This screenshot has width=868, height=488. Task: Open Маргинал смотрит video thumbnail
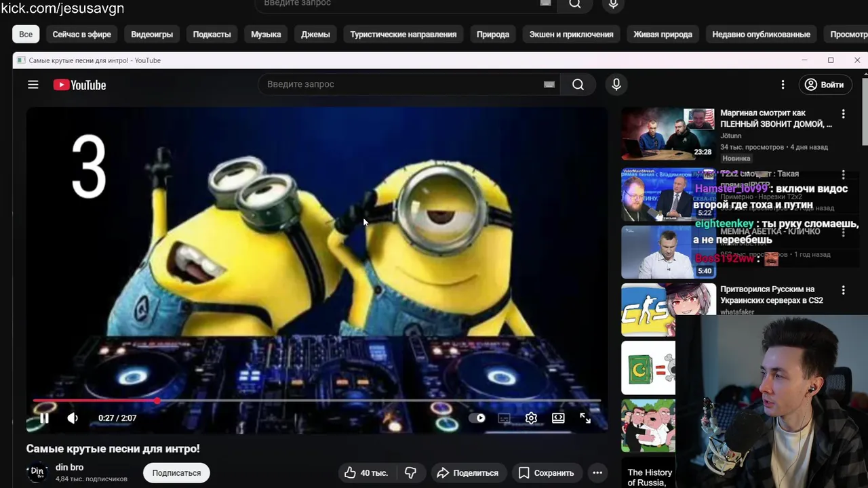tap(668, 134)
